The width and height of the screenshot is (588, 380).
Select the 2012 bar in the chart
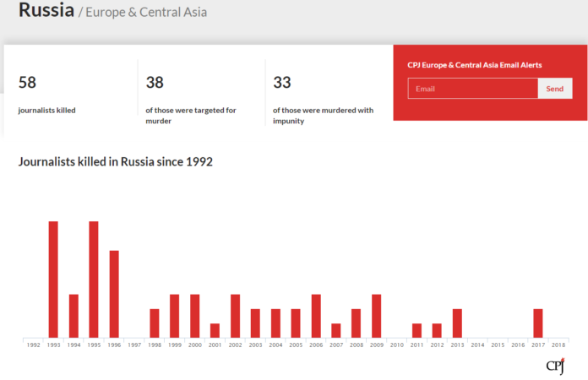pos(437,330)
